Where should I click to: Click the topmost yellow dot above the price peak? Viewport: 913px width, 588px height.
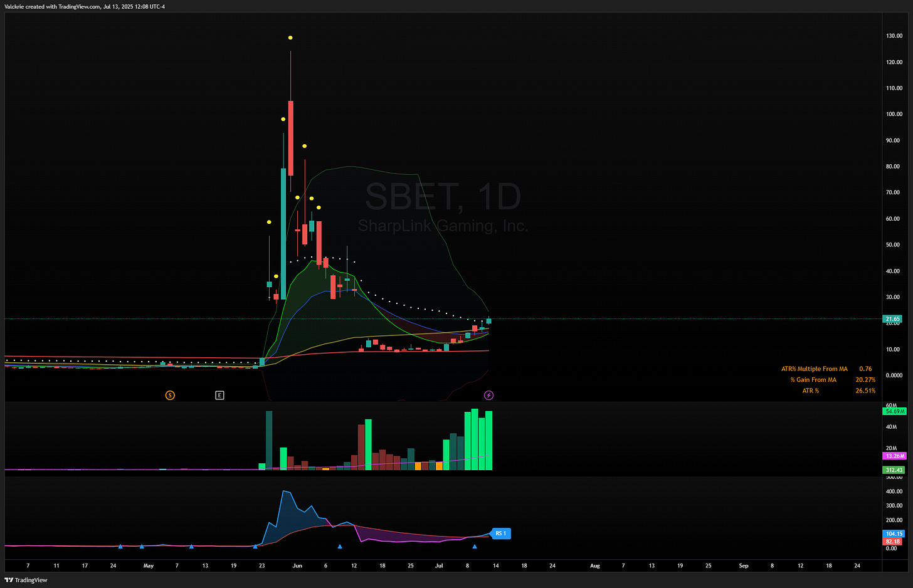coord(290,38)
